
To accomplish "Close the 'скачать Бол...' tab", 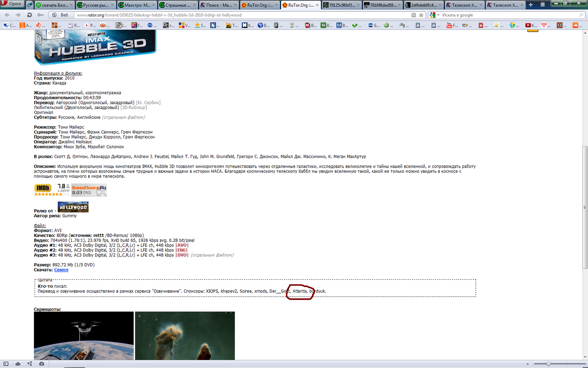I will coord(71,5).
